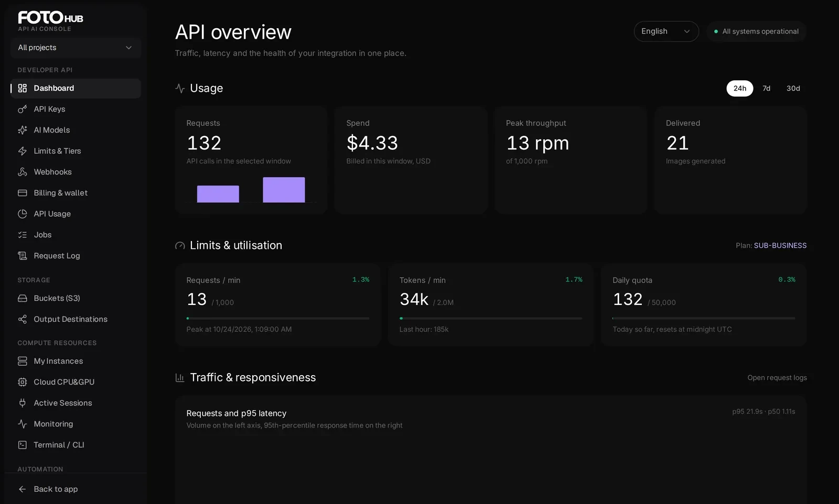The width and height of the screenshot is (839, 504).
Task: Click the Monitoring pulse icon
Action: 23,424
